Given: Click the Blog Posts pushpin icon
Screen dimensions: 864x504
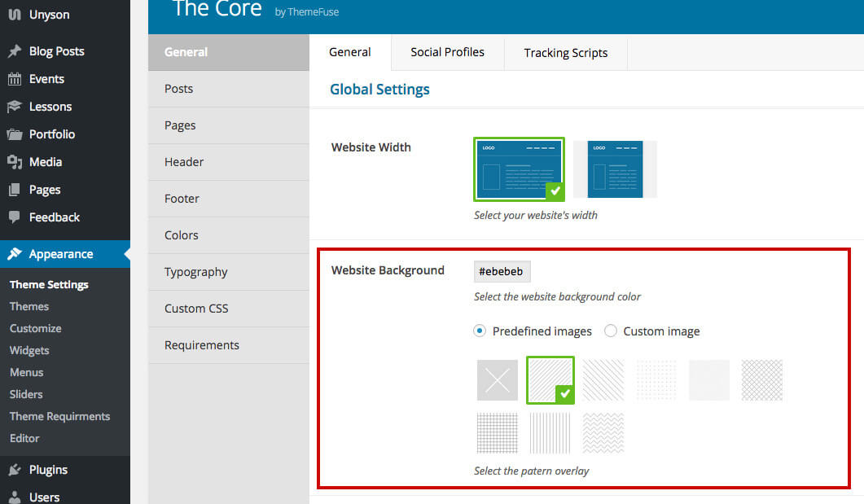Looking at the screenshot, I should pos(15,51).
